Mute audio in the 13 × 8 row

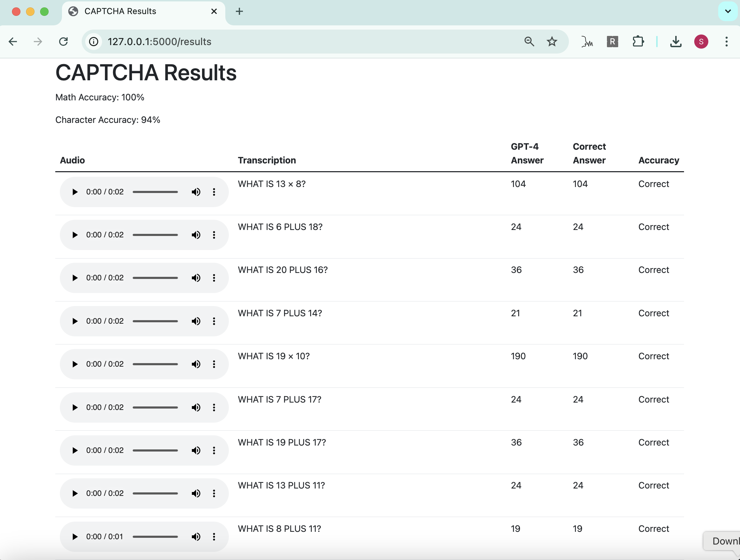pos(196,192)
